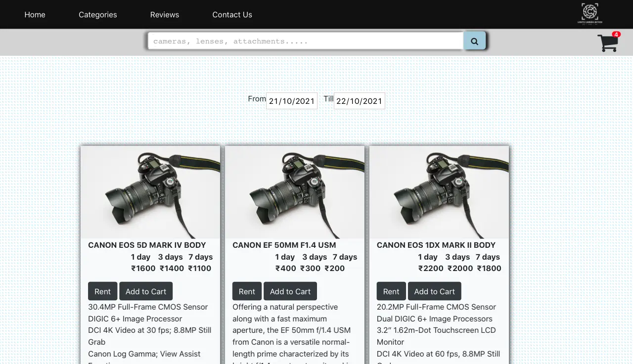Select the Canon EF 50mm F1.4 USM title

[284, 245]
